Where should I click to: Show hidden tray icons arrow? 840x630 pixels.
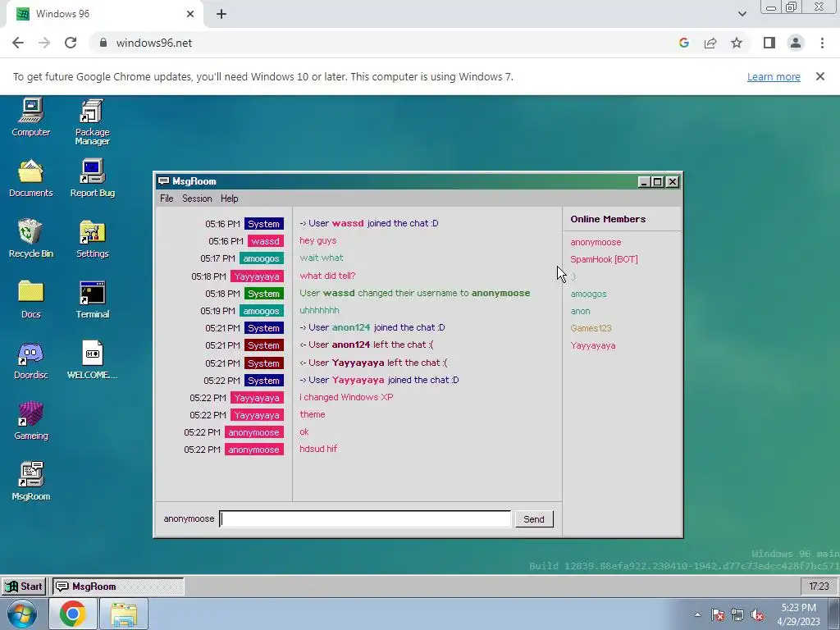(x=697, y=614)
